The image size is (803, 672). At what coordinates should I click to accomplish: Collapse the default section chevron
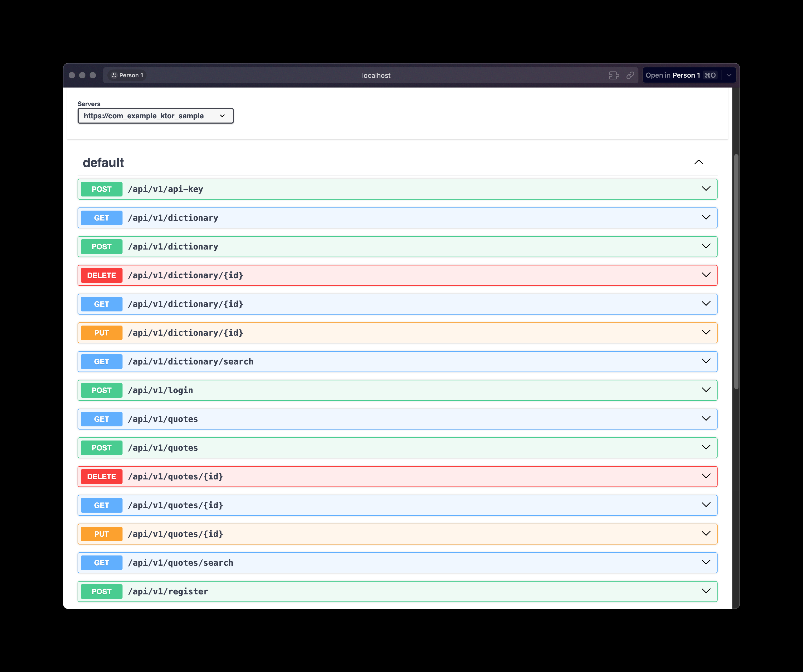(698, 162)
